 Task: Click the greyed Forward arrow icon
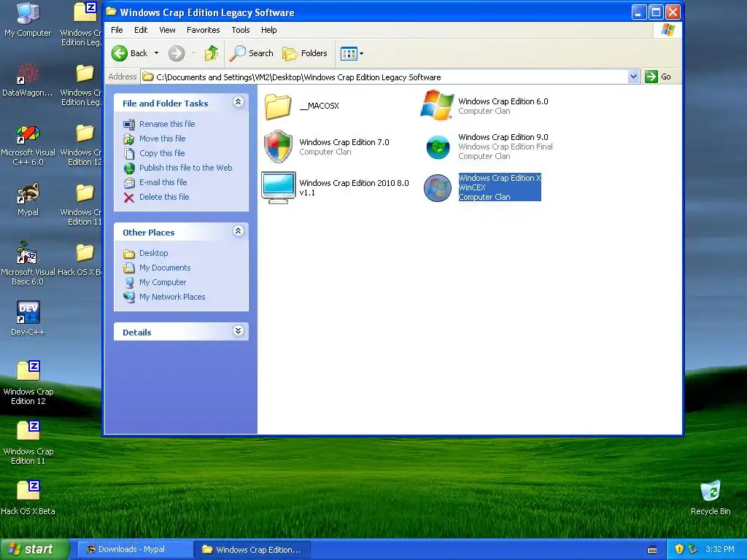pos(177,53)
